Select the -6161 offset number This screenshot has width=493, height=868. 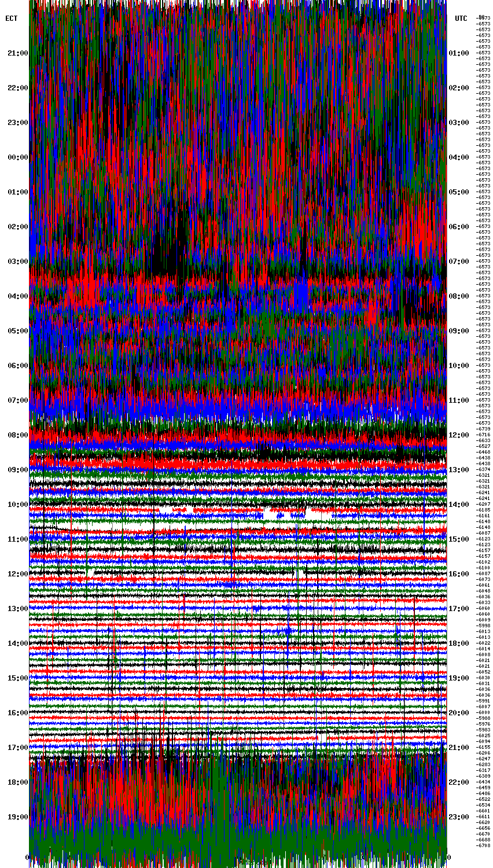(483, 516)
